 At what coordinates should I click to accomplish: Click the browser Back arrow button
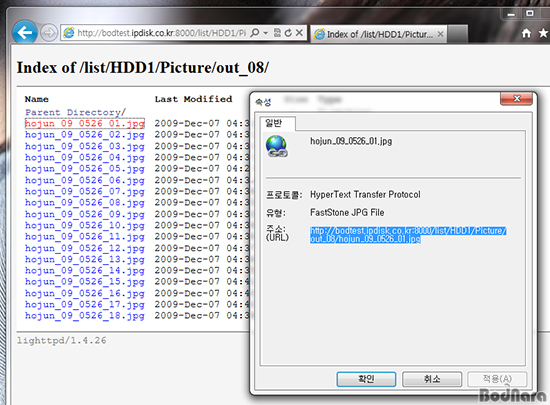pos(25,33)
